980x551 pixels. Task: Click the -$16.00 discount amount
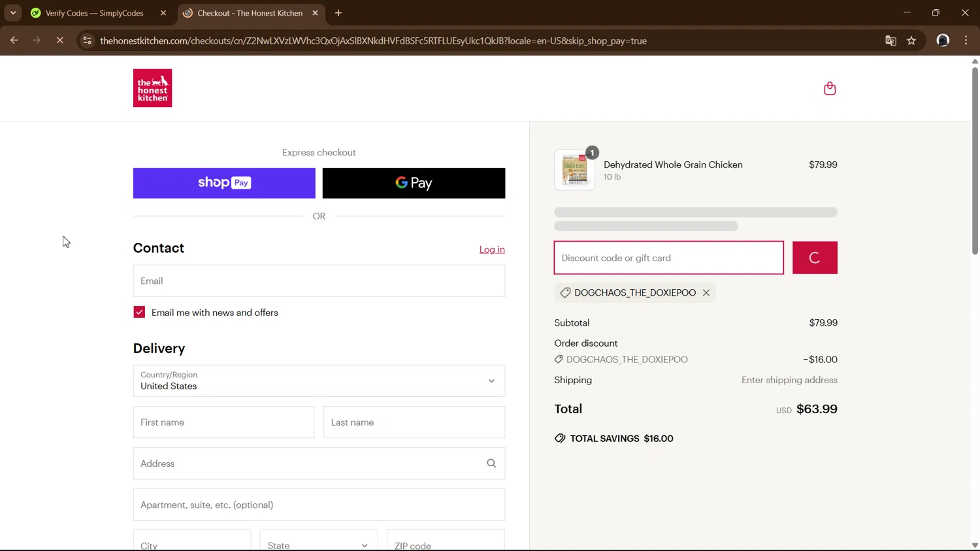click(821, 360)
